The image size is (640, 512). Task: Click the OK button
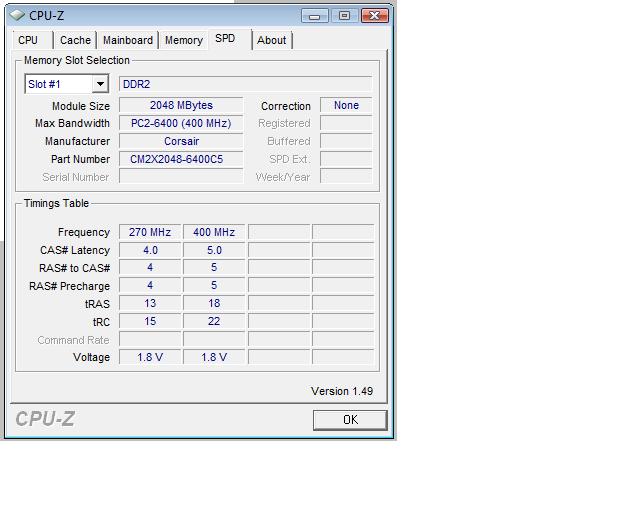(x=350, y=420)
